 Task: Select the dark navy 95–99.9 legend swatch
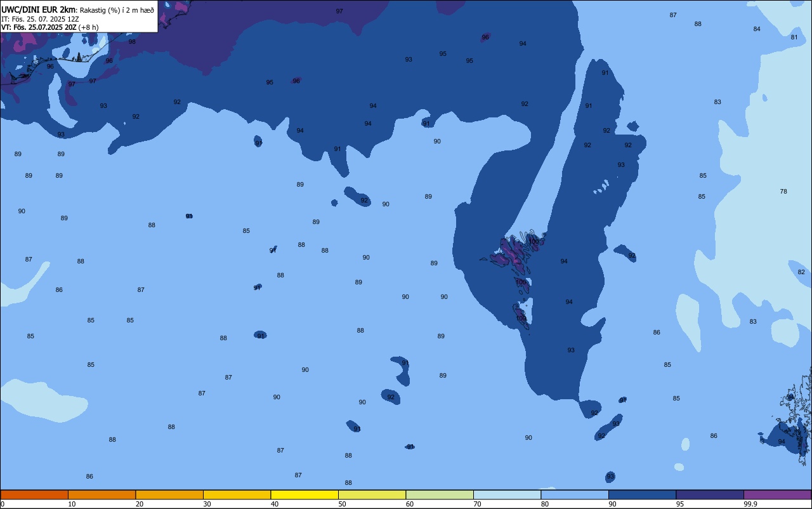(x=710, y=494)
